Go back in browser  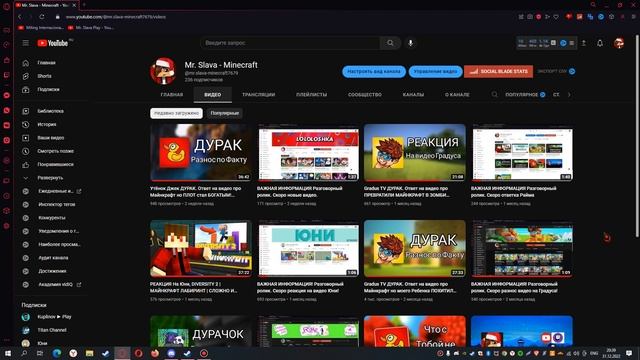pos(19,17)
